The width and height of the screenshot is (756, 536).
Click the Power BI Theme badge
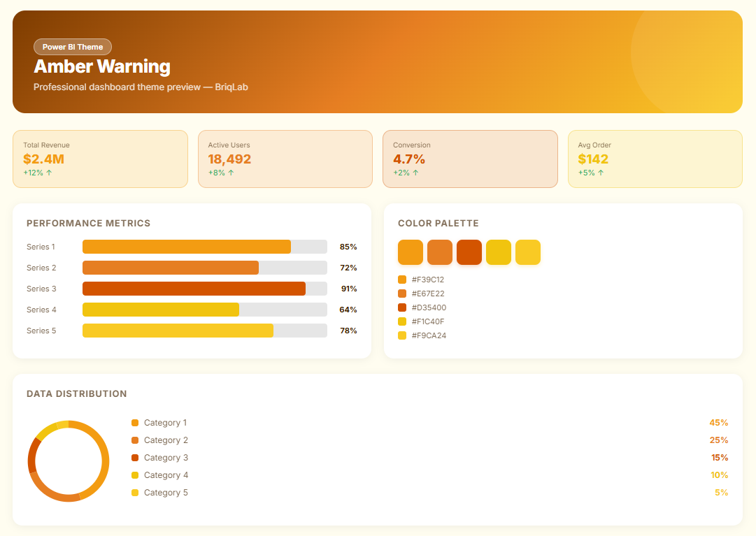coord(73,47)
